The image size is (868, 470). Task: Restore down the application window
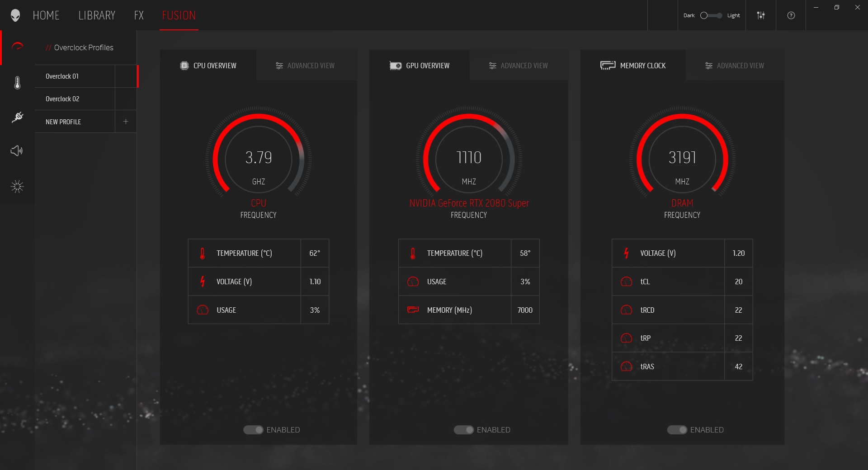tap(837, 7)
